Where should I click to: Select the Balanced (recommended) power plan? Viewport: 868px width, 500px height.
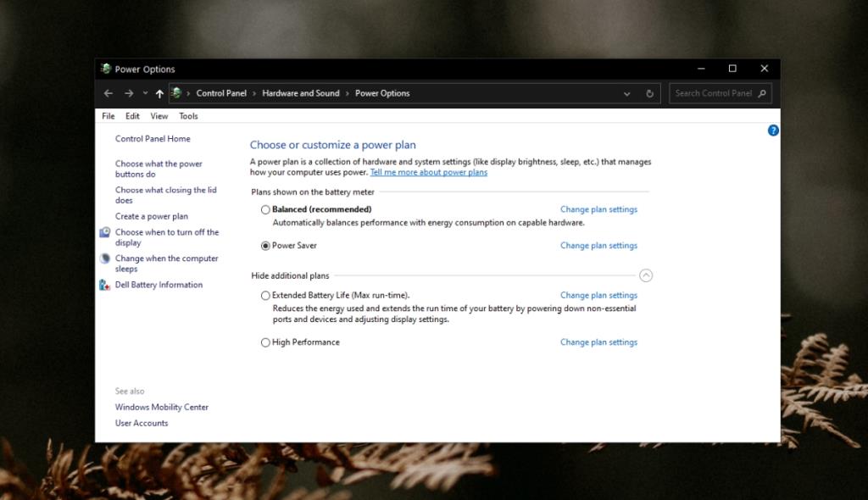265,209
